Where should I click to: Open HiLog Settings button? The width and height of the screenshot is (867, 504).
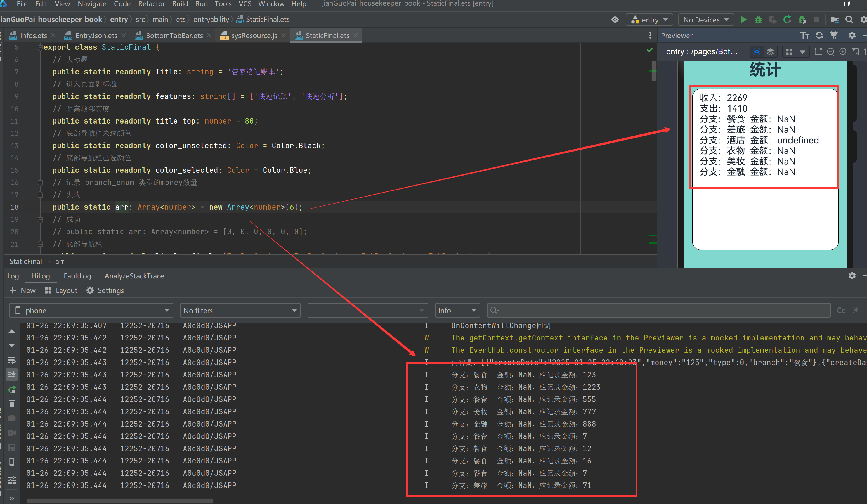pyautogui.click(x=105, y=290)
